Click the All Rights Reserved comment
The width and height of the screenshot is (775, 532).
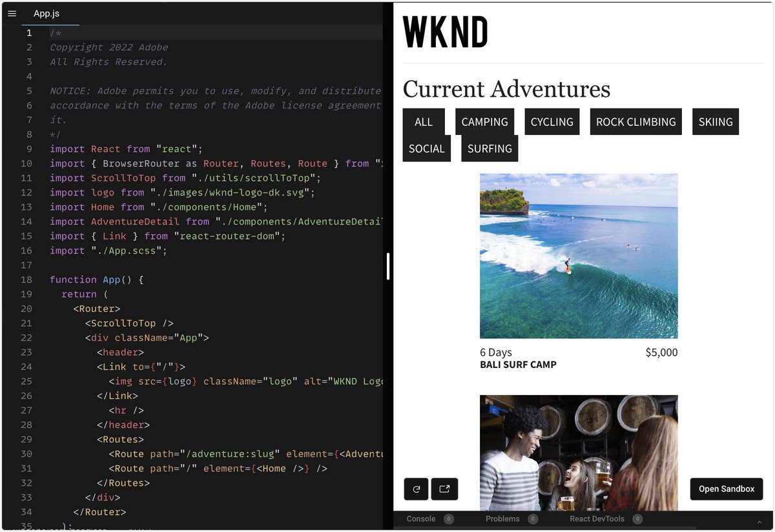[108, 62]
